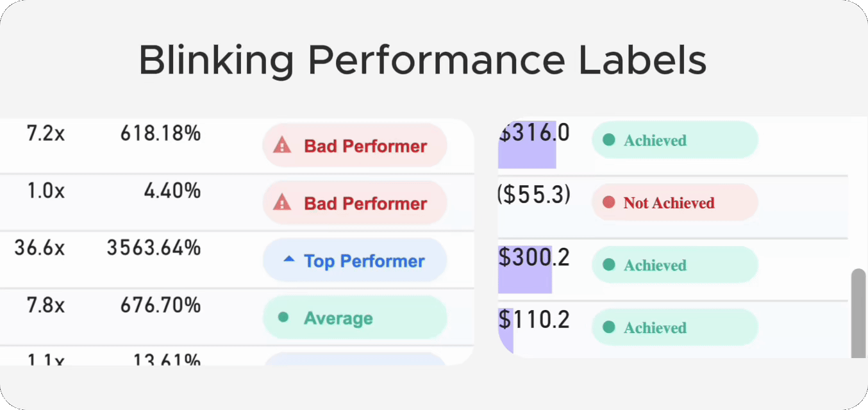Click the vertical scrollbar thumb

858,313
